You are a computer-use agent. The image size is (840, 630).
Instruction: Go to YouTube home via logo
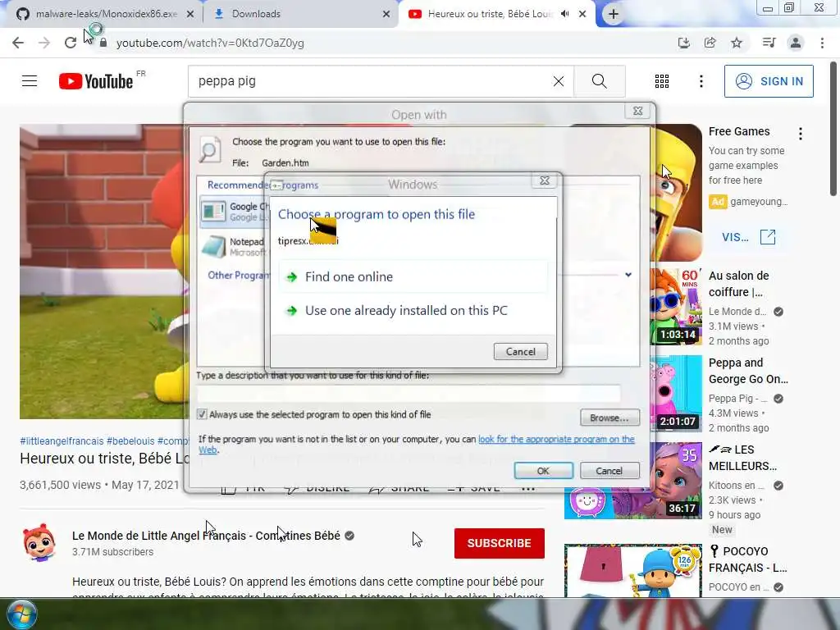point(97,81)
